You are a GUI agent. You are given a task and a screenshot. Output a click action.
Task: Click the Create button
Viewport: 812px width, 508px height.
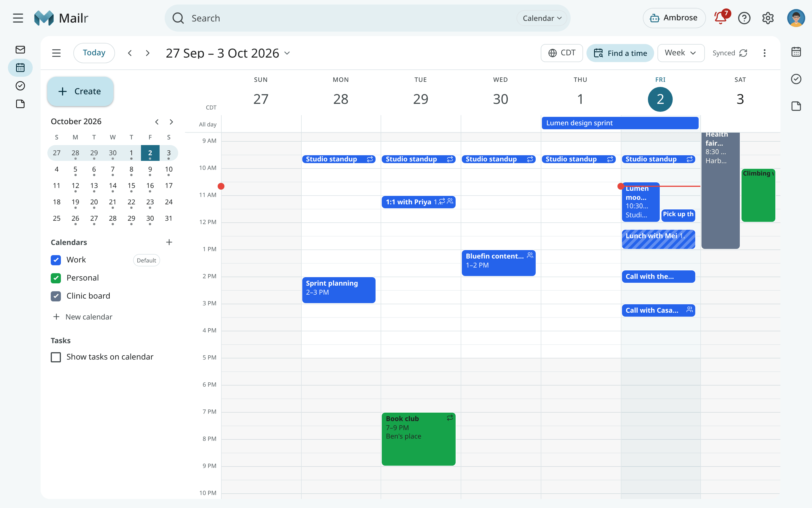(x=80, y=91)
